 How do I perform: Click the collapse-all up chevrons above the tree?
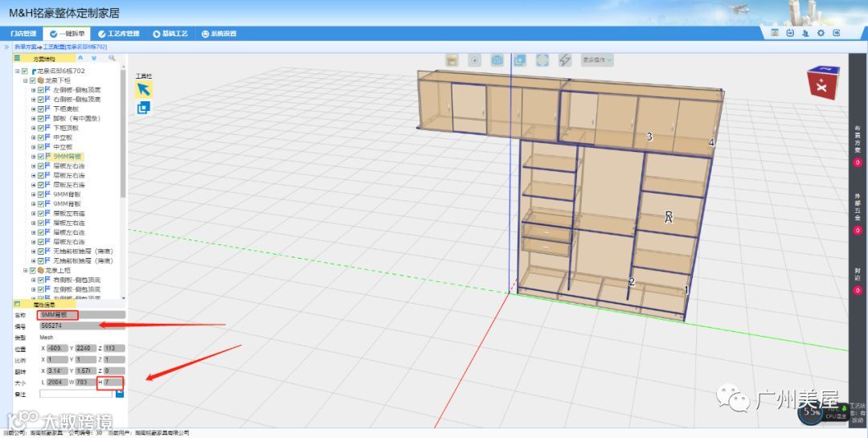[x=80, y=58]
